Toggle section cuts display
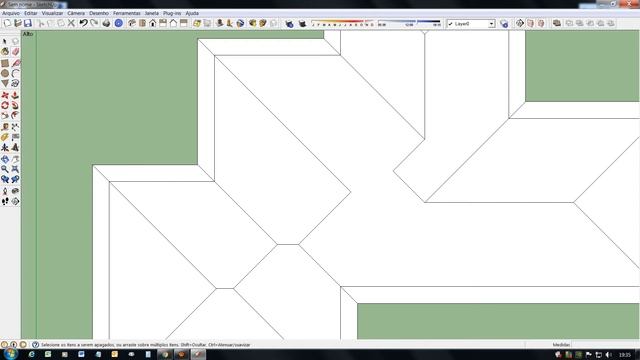 pos(541,23)
